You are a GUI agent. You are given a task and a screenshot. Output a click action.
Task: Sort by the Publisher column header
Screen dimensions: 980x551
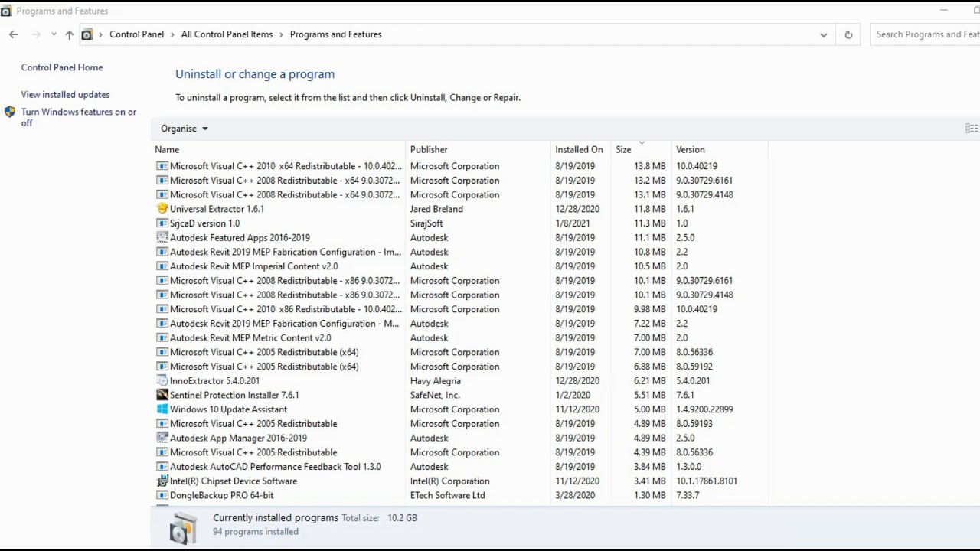click(429, 150)
